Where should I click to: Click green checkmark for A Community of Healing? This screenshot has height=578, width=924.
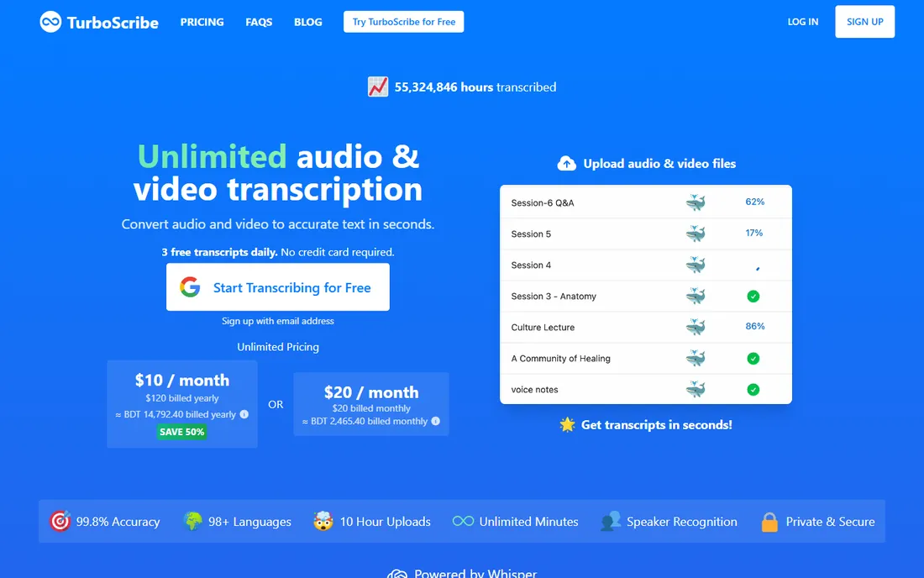(753, 358)
